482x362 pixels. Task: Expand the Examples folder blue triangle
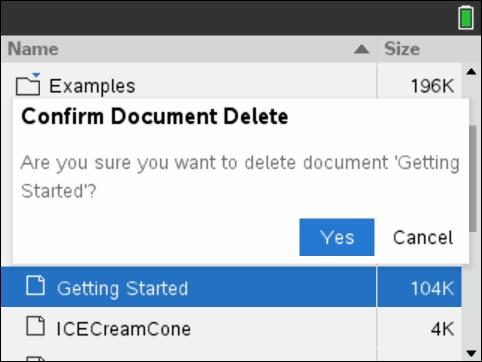coord(36,75)
